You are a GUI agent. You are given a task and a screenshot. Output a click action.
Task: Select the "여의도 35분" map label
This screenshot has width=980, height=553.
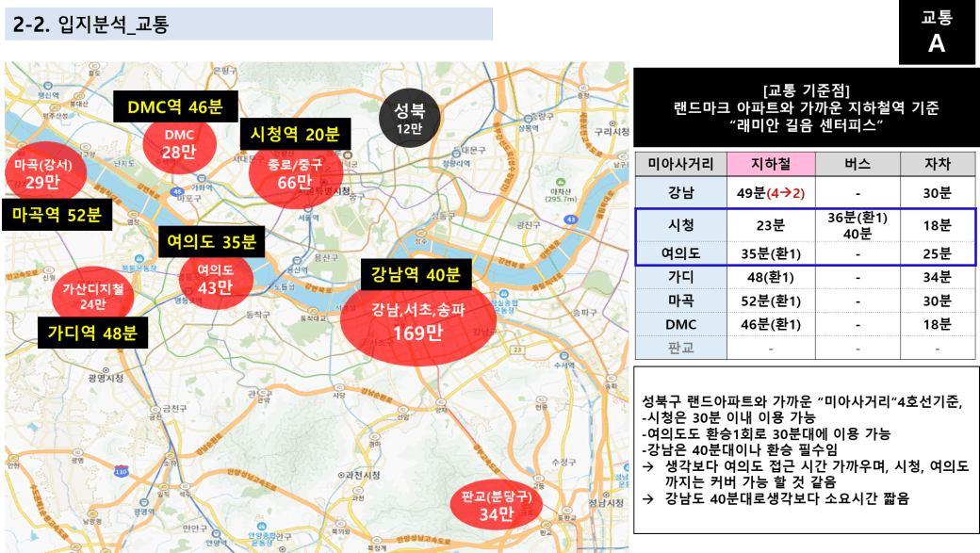coord(211,242)
